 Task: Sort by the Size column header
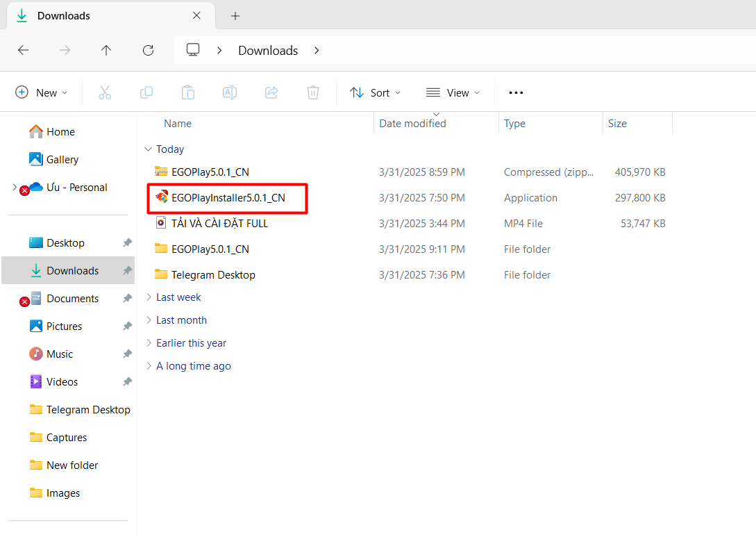coord(617,124)
